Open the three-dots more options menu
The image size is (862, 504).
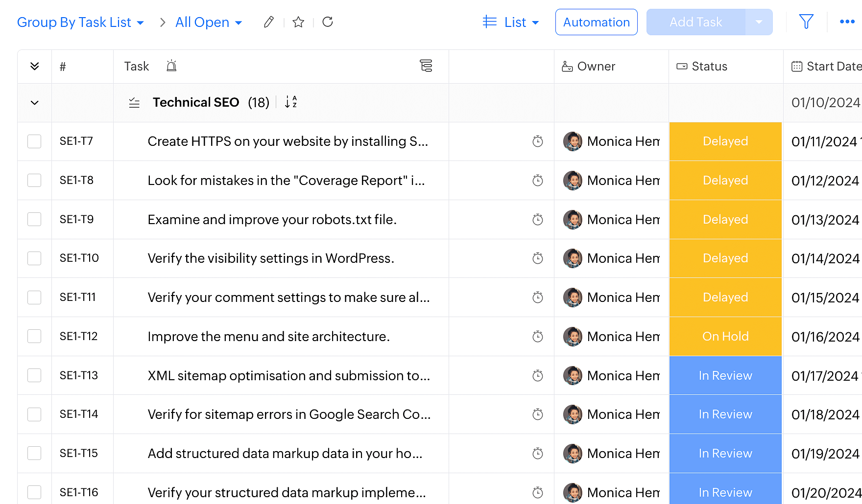[847, 22]
